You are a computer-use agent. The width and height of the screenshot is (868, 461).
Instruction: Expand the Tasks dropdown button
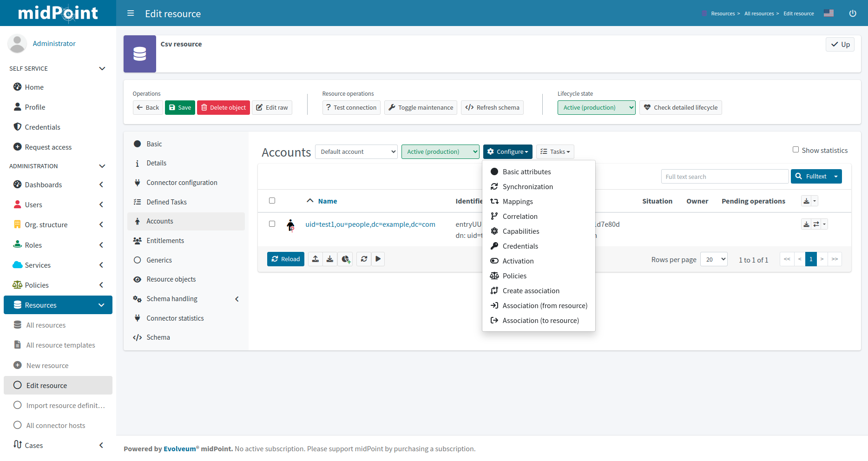[555, 152]
